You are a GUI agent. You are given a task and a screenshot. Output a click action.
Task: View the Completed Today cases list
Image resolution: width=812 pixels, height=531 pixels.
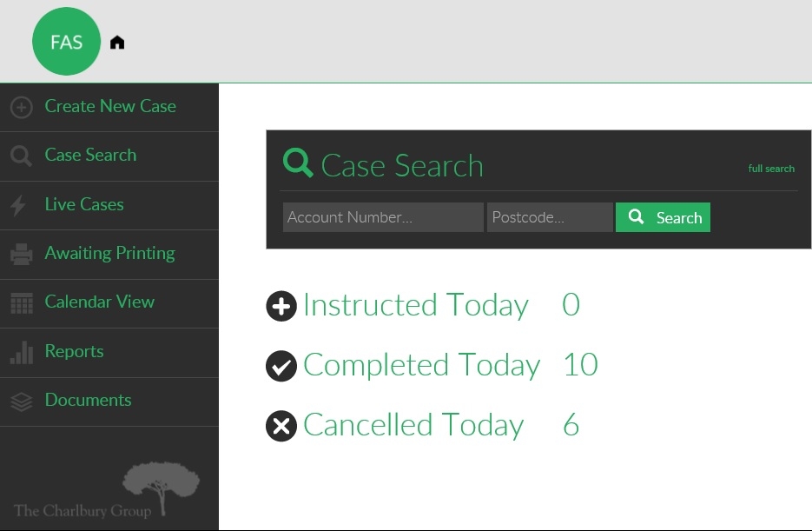[x=421, y=365]
